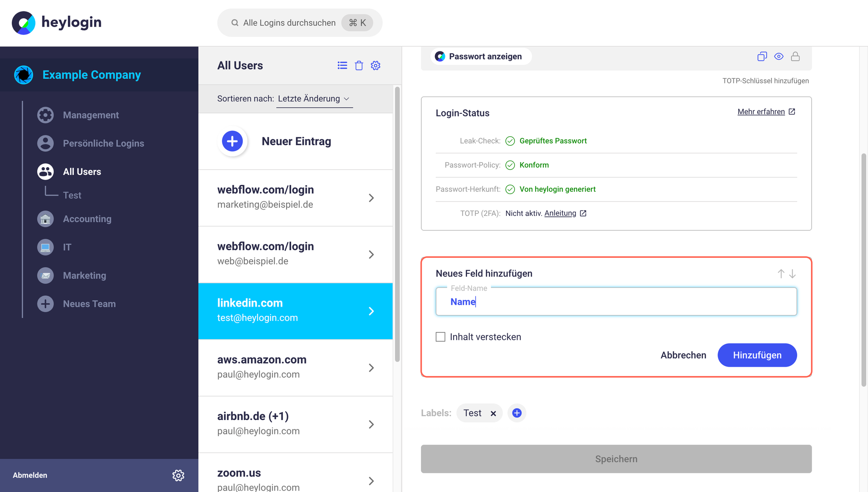This screenshot has height=492, width=868.
Task: Expand webflow.com web@beispiel.de entry chevron
Action: click(x=371, y=254)
